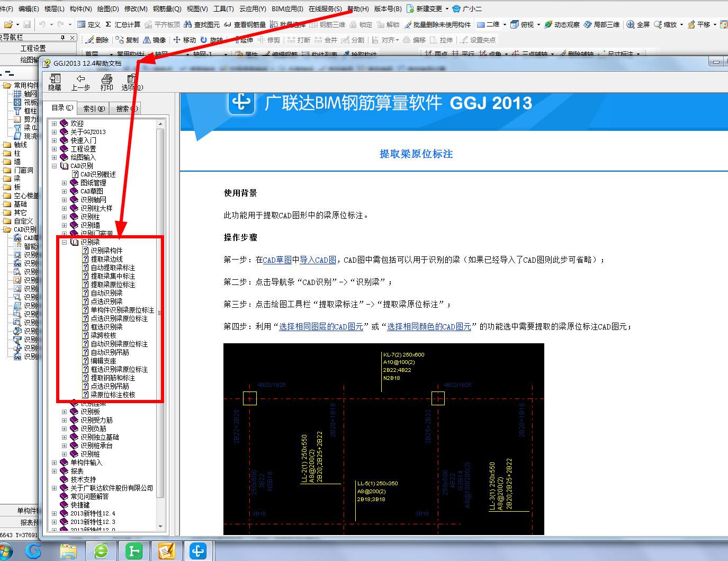Click the CAD drawing image in help
The height and width of the screenshot is (561, 728).
tap(384, 439)
